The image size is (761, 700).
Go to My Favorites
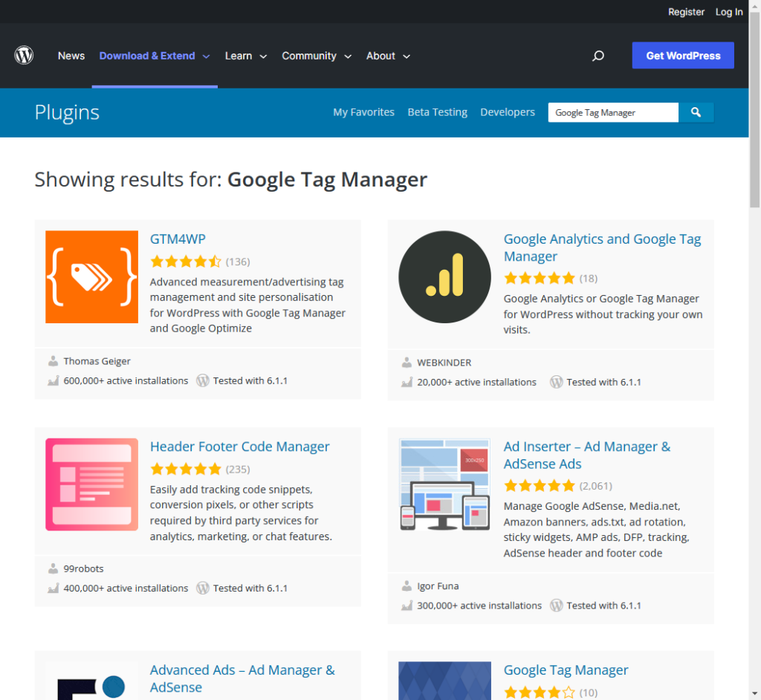pos(363,112)
